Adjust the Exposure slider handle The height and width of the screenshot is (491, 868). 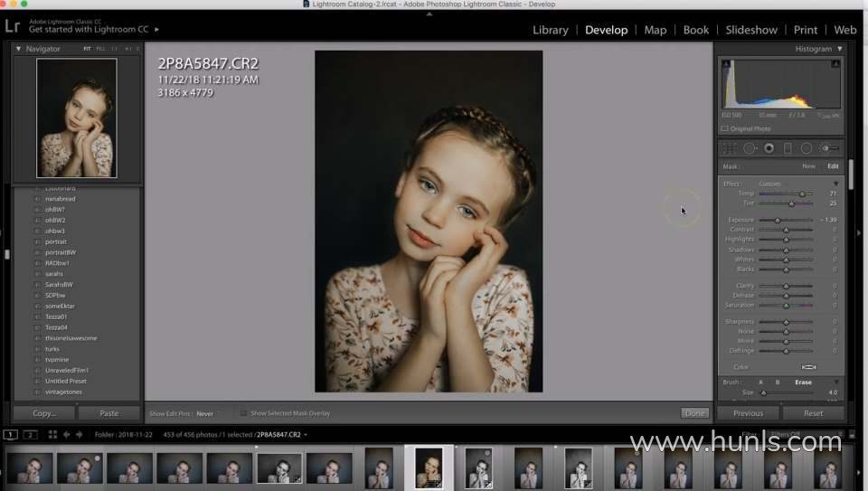pos(777,220)
